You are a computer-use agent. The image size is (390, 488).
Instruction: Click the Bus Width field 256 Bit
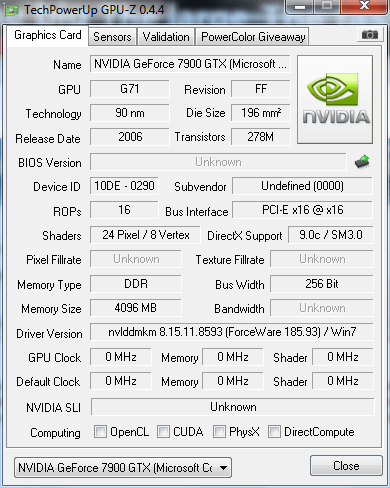coord(322,284)
